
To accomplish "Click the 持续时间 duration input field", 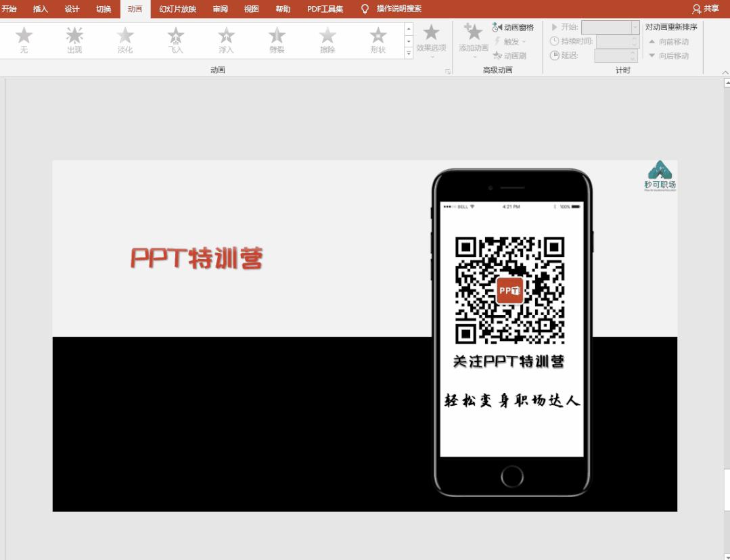I will coord(616,41).
